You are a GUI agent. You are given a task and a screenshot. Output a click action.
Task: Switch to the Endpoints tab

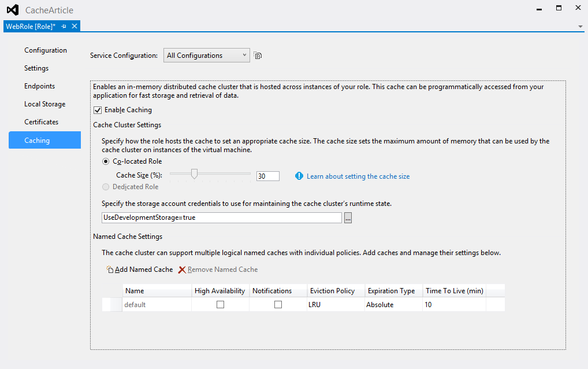[x=39, y=86]
